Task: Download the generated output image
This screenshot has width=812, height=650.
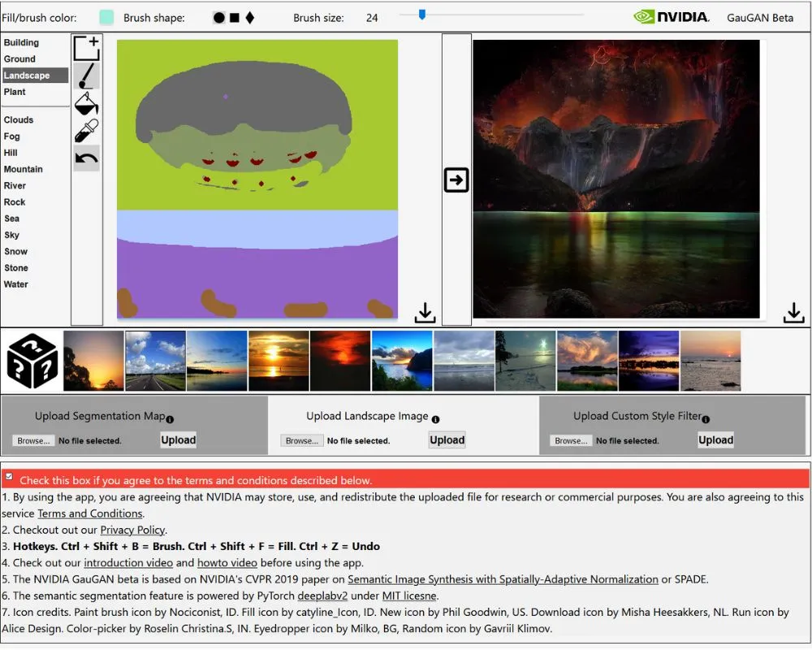Action: 794,313
